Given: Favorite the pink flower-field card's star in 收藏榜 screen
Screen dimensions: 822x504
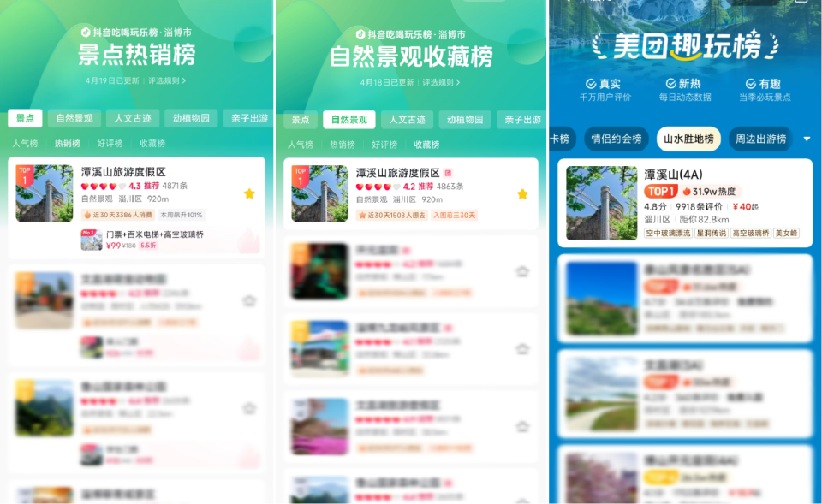Looking at the screenshot, I should (522, 426).
